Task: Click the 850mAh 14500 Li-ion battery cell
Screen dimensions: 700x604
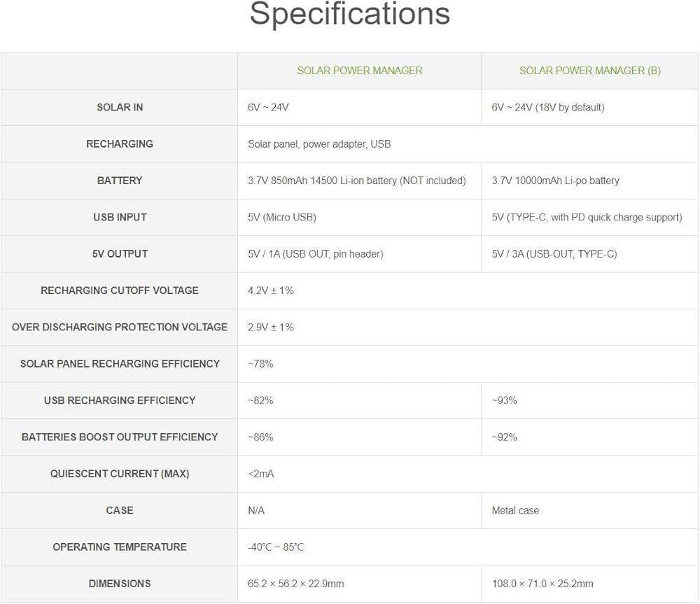Action: pos(356,181)
